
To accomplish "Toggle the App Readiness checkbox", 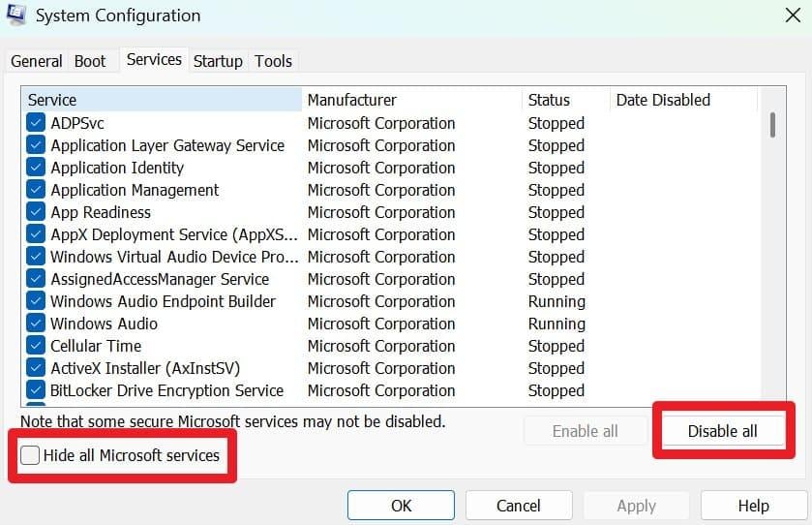I will pos(36,212).
